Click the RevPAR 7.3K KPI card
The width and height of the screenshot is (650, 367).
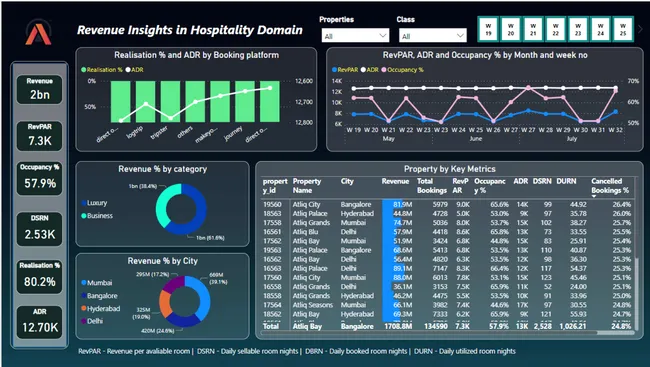pyautogui.click(x=39, y=136)
